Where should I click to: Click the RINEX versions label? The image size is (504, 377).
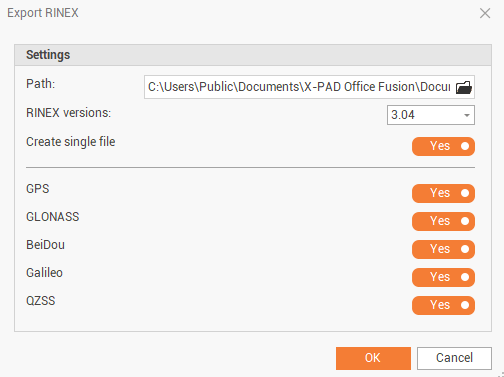click(x=68, y=113)
